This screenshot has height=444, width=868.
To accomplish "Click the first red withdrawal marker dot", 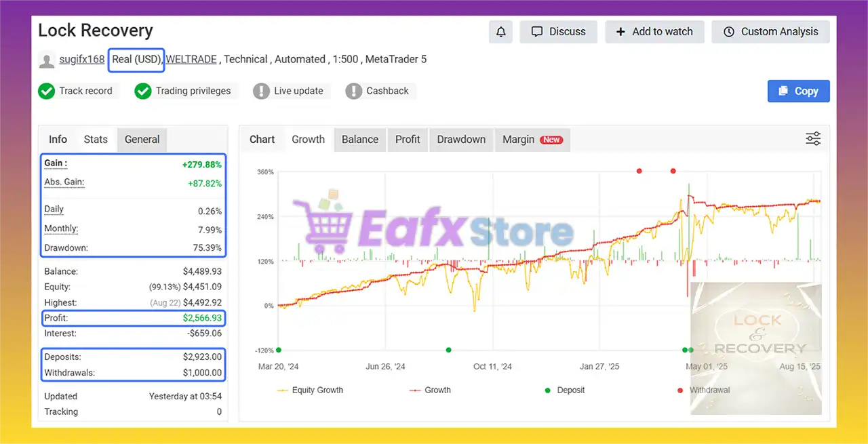I will [639, 171].
